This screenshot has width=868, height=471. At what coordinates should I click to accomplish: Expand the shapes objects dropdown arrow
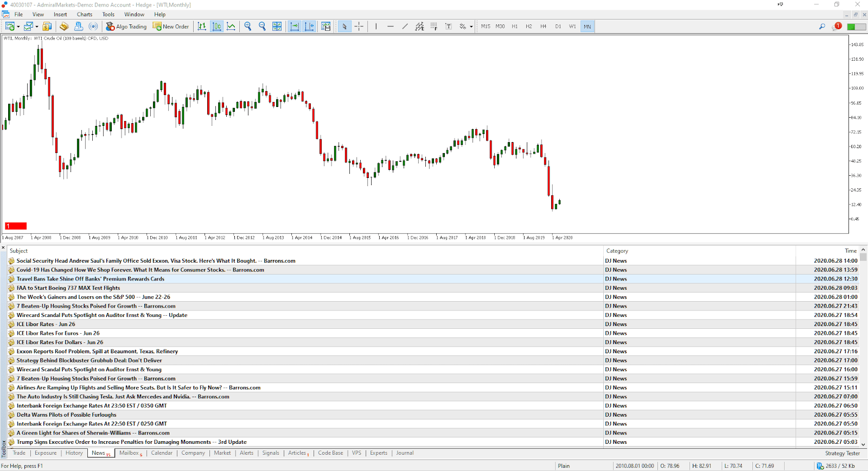click(471, 27)
